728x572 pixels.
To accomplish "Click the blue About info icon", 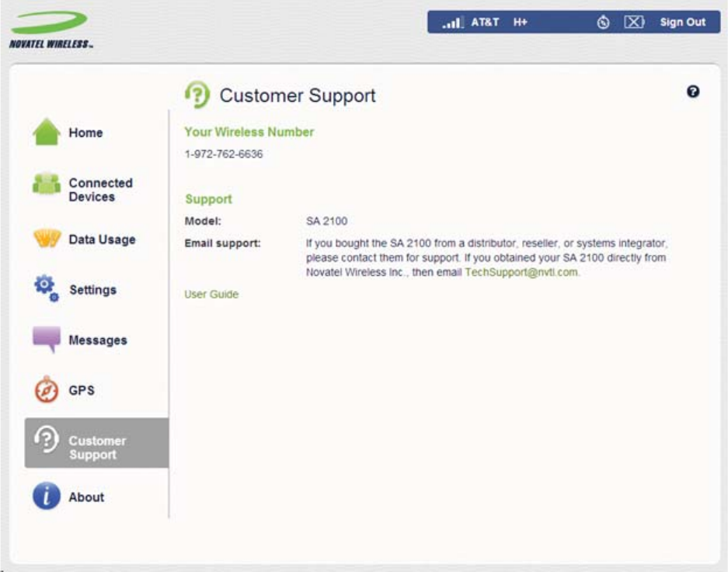I will coord(47,496).
